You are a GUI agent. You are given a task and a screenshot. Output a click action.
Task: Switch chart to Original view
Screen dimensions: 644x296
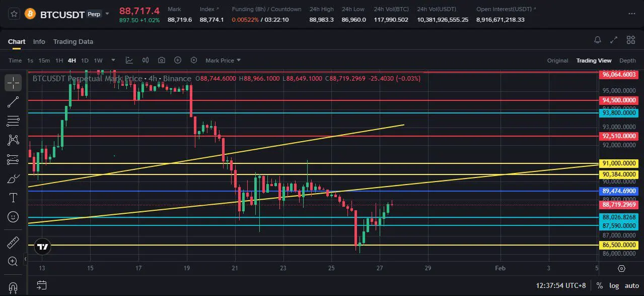pyautogui.click(x=557, y=61)
